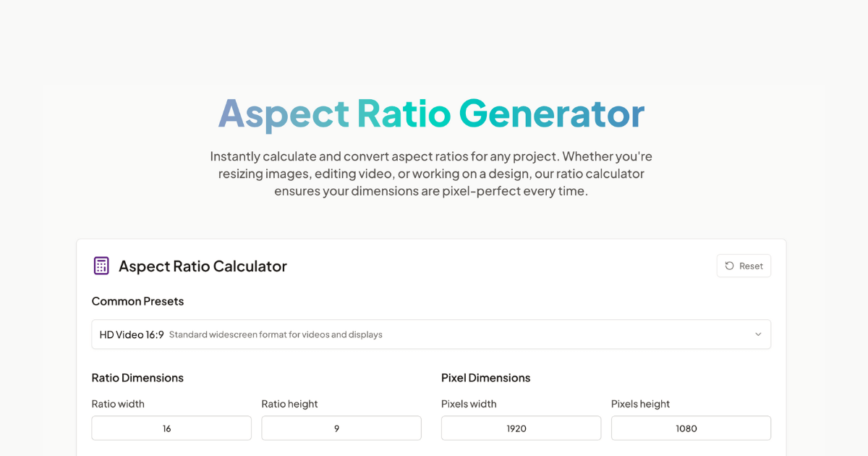The width and height of the screenshot is (868, 456).
Task: Click the preset description text about widescreen format
Action: click(275, 334)
